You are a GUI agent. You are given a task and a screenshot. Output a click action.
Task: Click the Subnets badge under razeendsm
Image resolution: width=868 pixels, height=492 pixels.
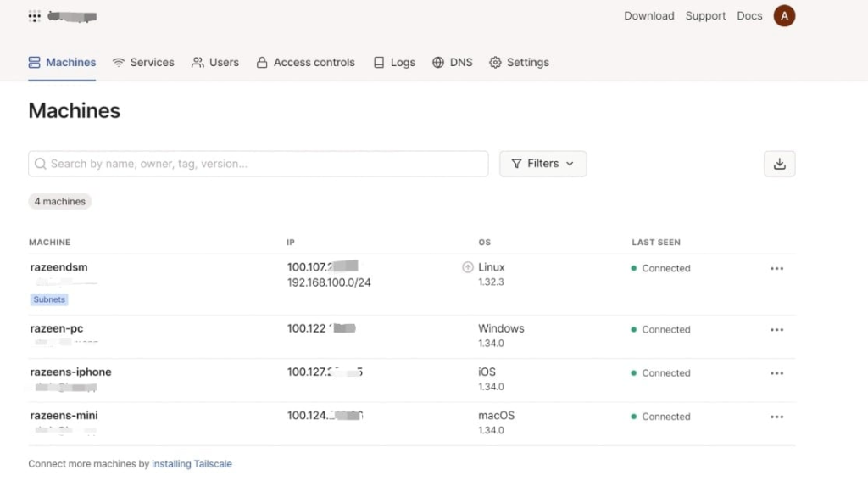48,299
